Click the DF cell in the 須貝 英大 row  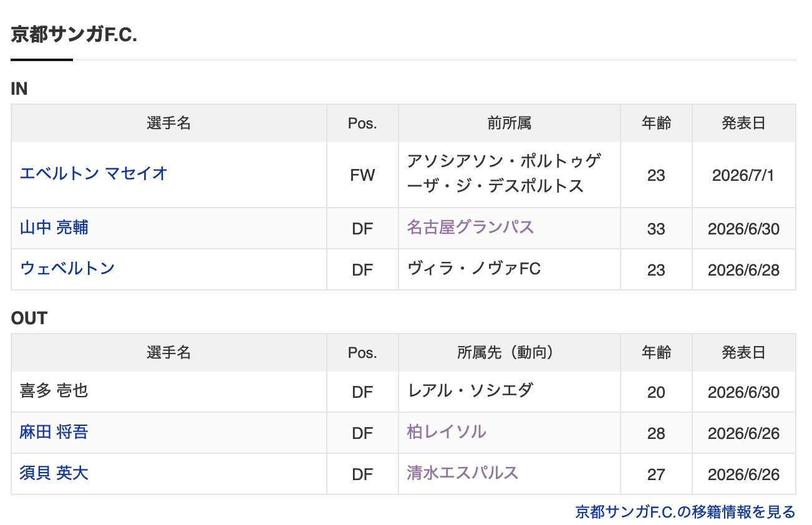362,474
